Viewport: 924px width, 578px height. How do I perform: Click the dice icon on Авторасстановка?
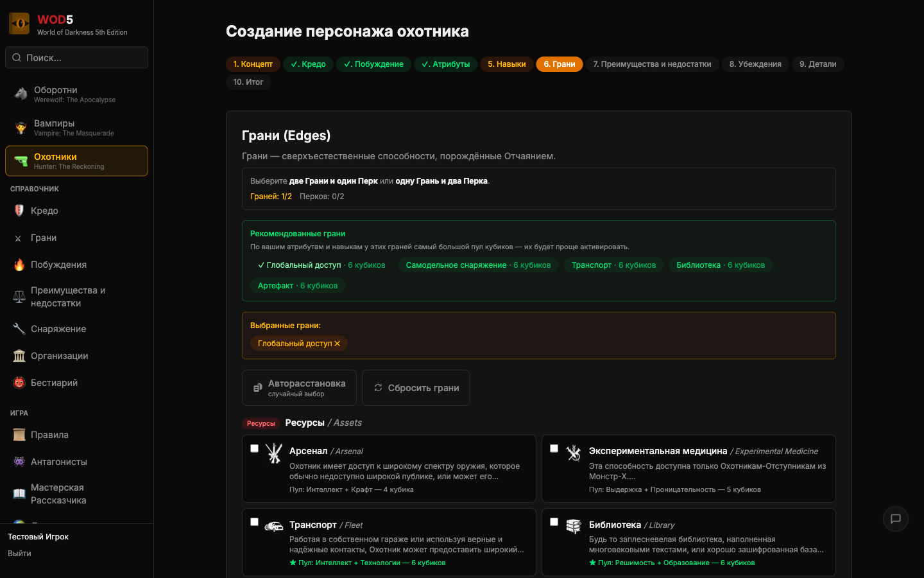pos(257,388)
